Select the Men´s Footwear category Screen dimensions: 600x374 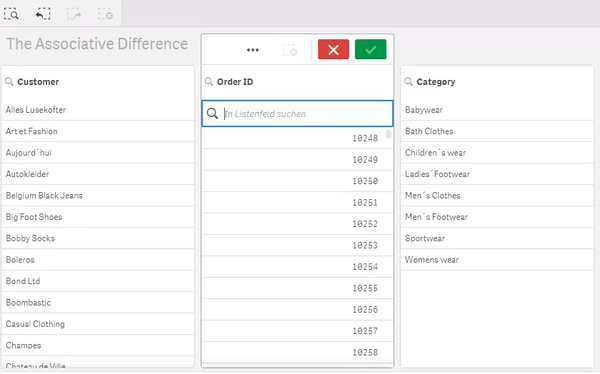pyautogui.click(x=497, y=217)
